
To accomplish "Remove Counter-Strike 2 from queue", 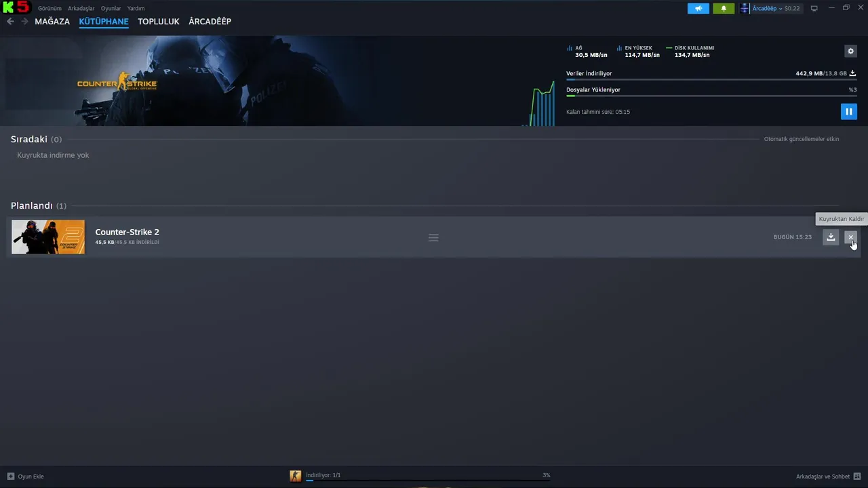I will point(850,237).
